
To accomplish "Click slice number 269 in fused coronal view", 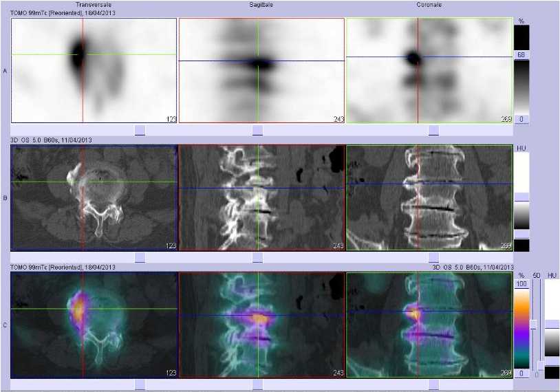I will pos(506,373).
